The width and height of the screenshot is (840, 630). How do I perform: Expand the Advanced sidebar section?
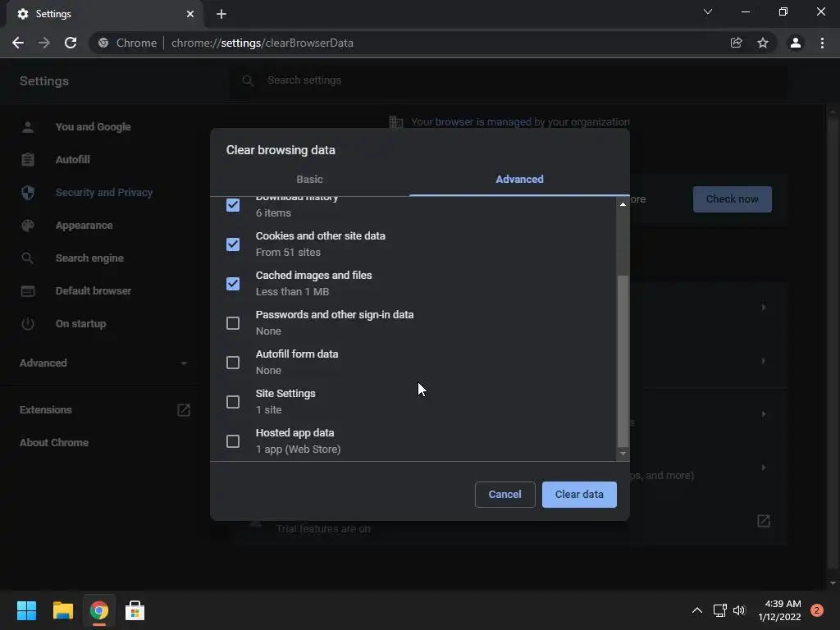coord(103,363)
